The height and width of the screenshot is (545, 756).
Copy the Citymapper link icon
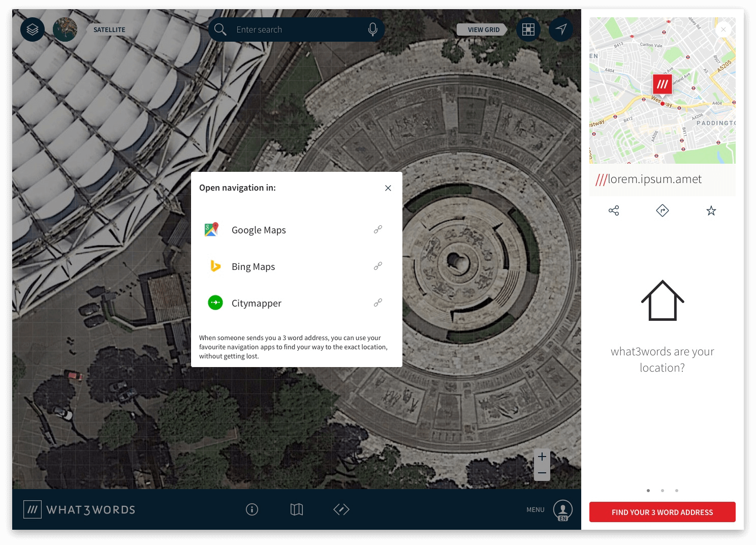378,302
